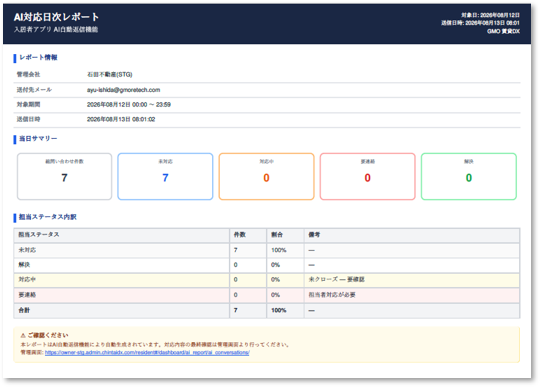Click the 送信日時 label in report info
The width and height of the screenshot is (540, 387).
coord(29,119)
